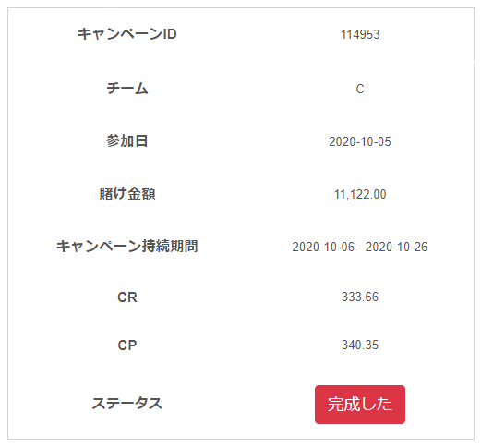Screen dimensions: 481x448
Task: Click the red 完成した status button
Action: [360, 405]
